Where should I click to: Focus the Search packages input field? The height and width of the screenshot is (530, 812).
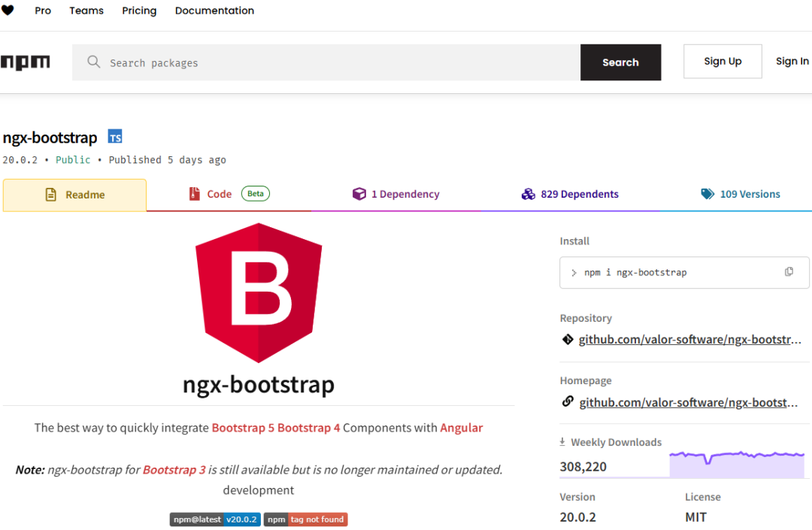pos(326,62)
